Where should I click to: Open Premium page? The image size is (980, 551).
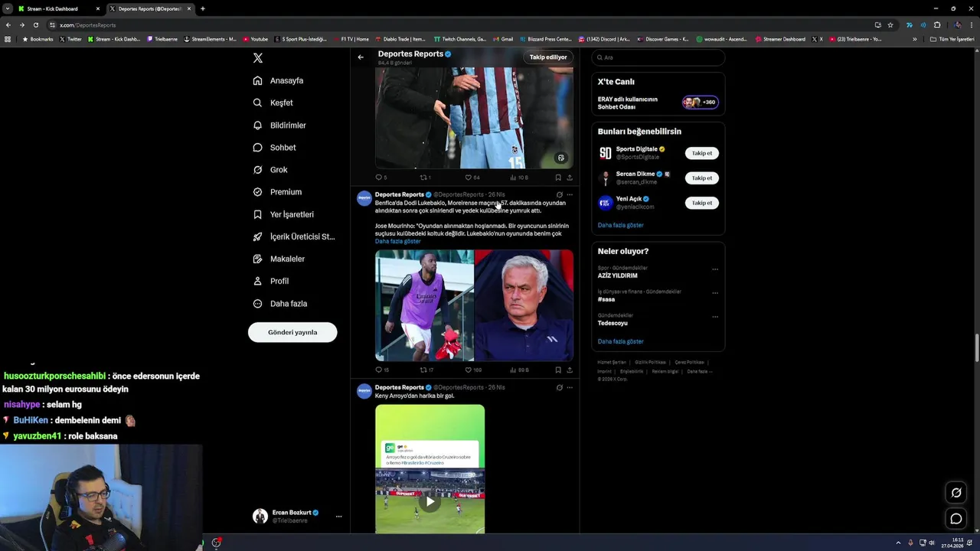pos(277,191)
